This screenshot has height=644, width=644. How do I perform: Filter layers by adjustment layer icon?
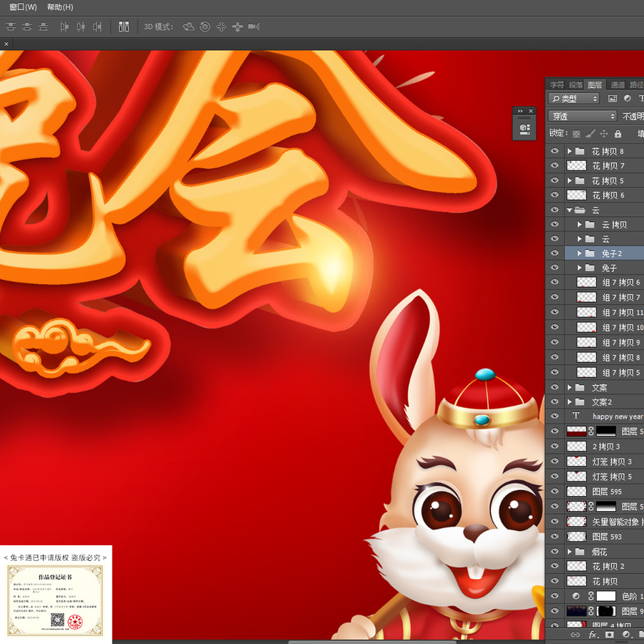click(627, 99)
